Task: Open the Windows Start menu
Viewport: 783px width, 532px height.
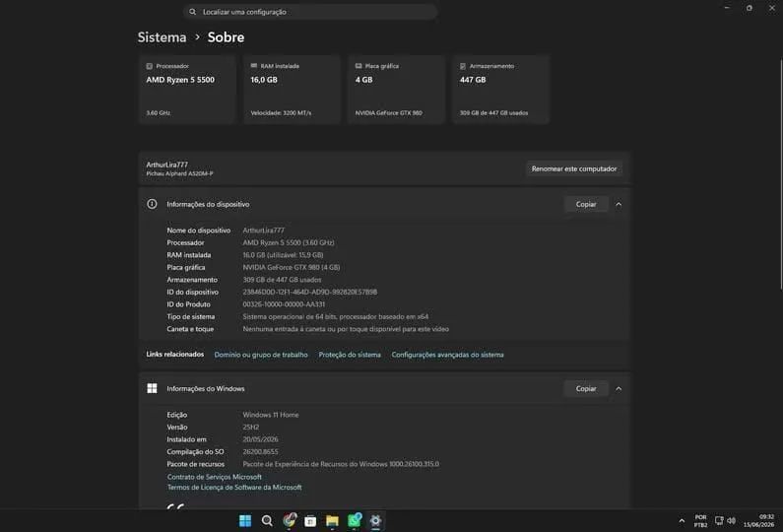Action: (245, 521)
